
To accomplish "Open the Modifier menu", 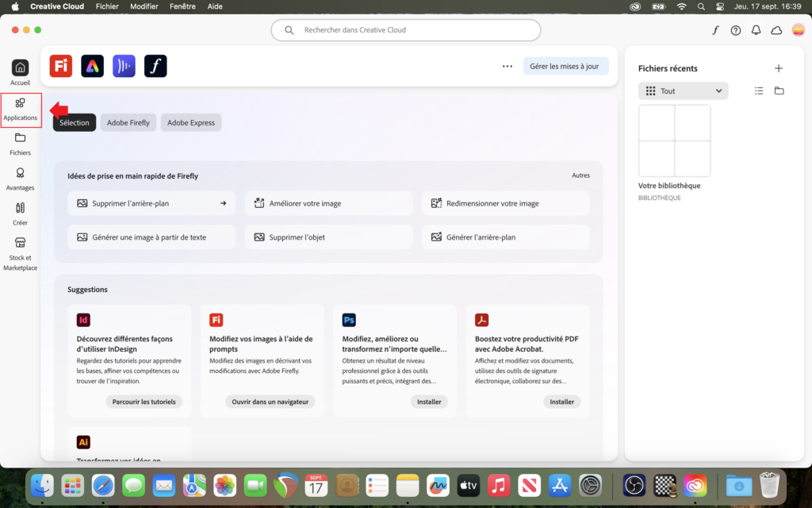I will [144, 6].
